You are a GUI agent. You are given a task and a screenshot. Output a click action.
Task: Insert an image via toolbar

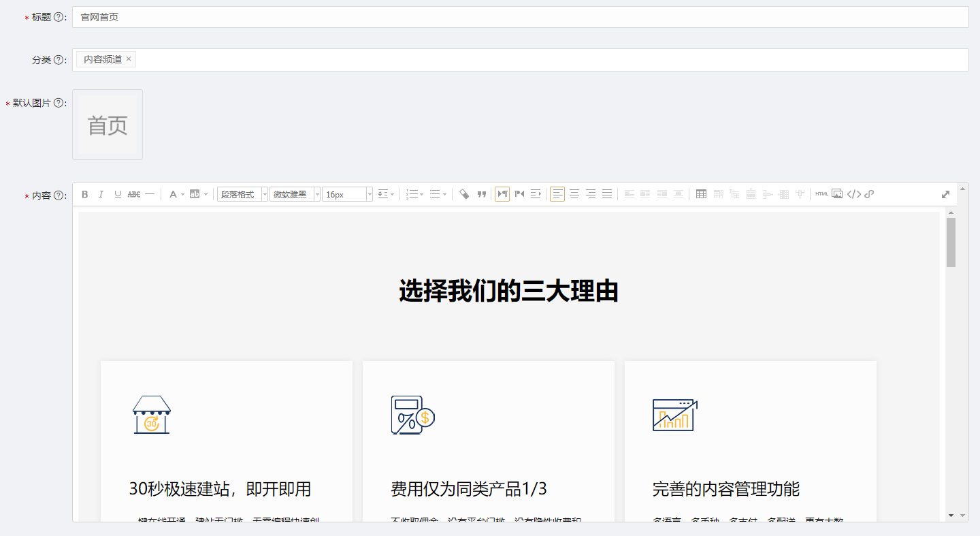click(837, 194)
